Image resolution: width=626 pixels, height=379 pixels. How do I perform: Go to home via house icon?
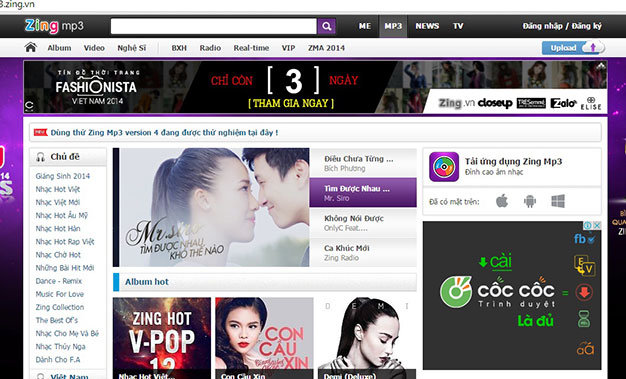coord(31,48)
